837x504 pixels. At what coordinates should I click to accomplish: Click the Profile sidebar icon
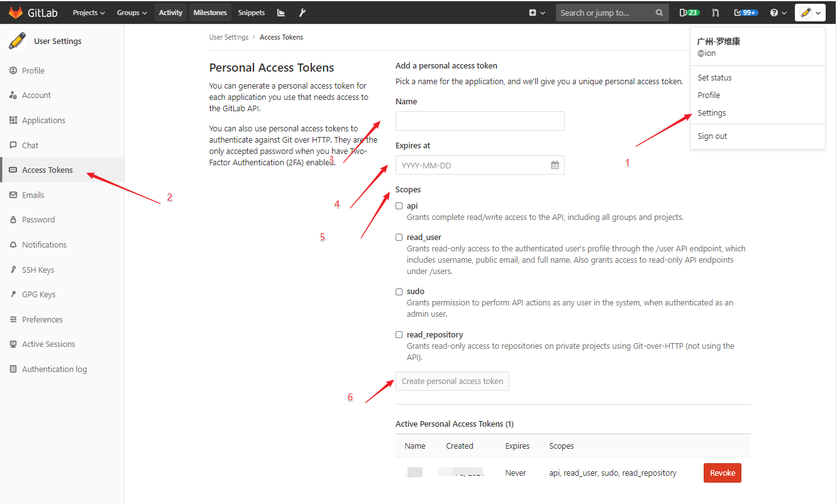pos(13,70)
